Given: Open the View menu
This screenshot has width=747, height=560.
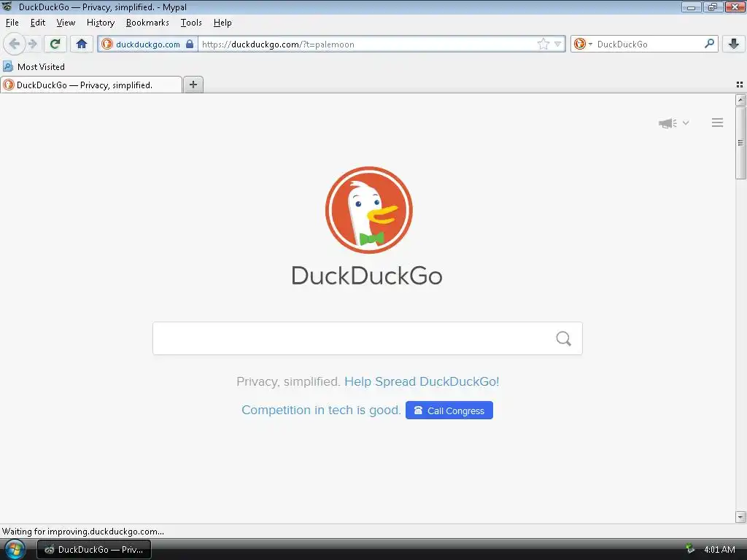Looking at the screenshot, I should (x=66, y=23).
